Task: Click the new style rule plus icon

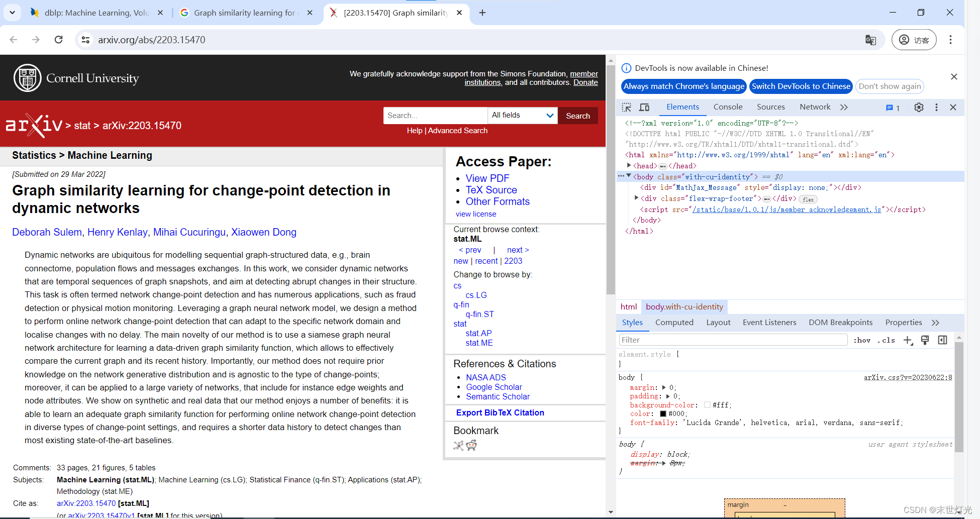Action: tap(908, 340)
